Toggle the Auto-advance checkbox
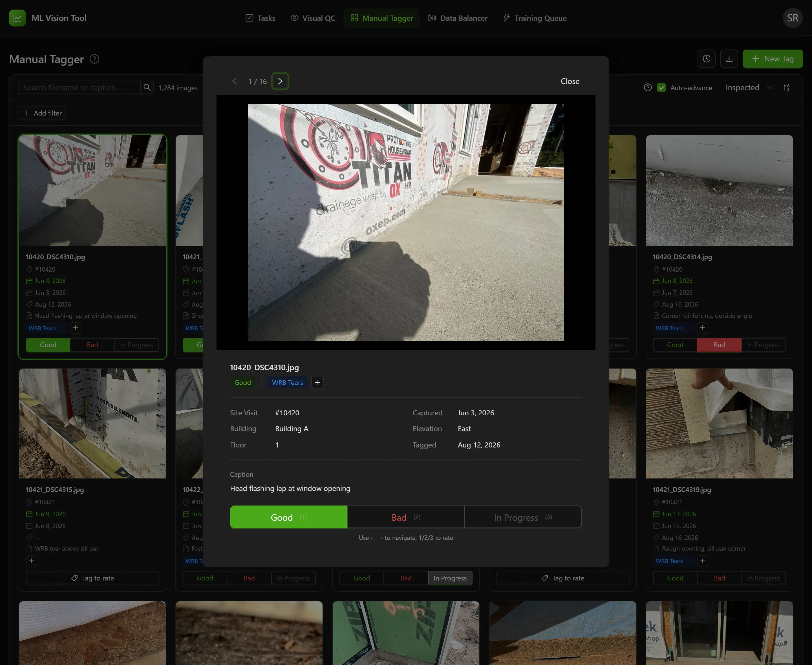812x665 pixels. [x=661, y=88]
